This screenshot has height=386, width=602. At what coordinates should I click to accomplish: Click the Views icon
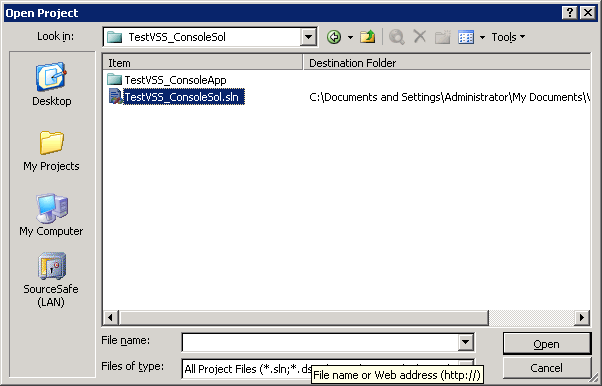pyautogui.click(x=466, y=37)
